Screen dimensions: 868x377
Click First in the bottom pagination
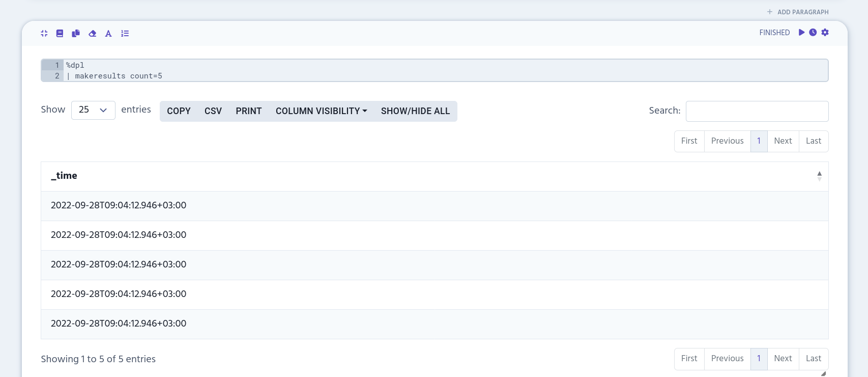pyautogui.click(x=689, y=359)
